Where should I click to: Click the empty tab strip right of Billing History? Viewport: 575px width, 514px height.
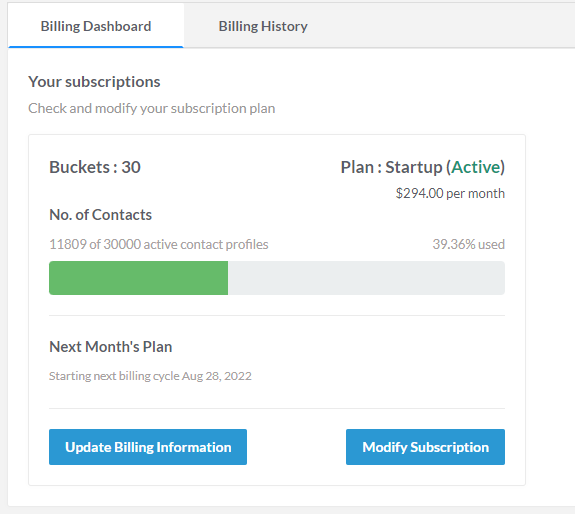tap(458, 26)
